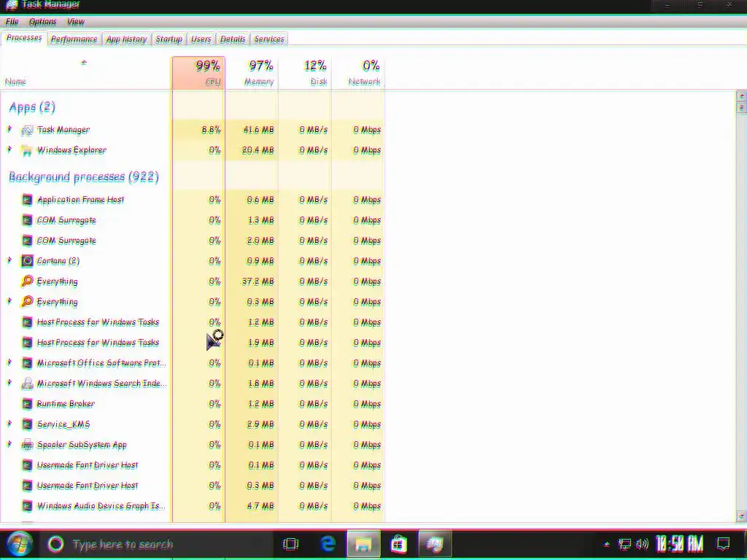Switch to the App history tab
Screen dimensions: 747x560
pyautogui.click(x=126, y=39)
